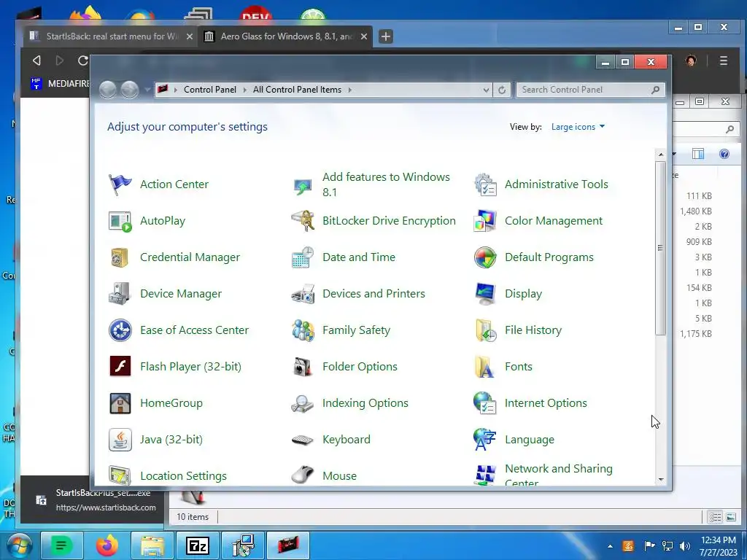Screen dimensions: 747x560
Task: Click the Family Safety icon
Action: [x=303, y=330]
